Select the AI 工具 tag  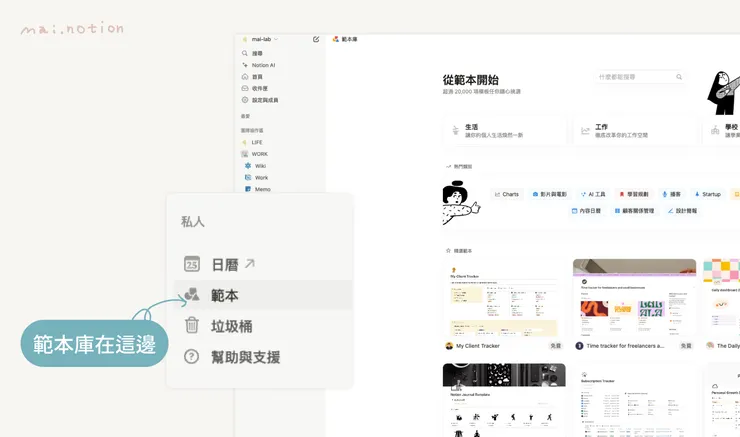point(593,194)
